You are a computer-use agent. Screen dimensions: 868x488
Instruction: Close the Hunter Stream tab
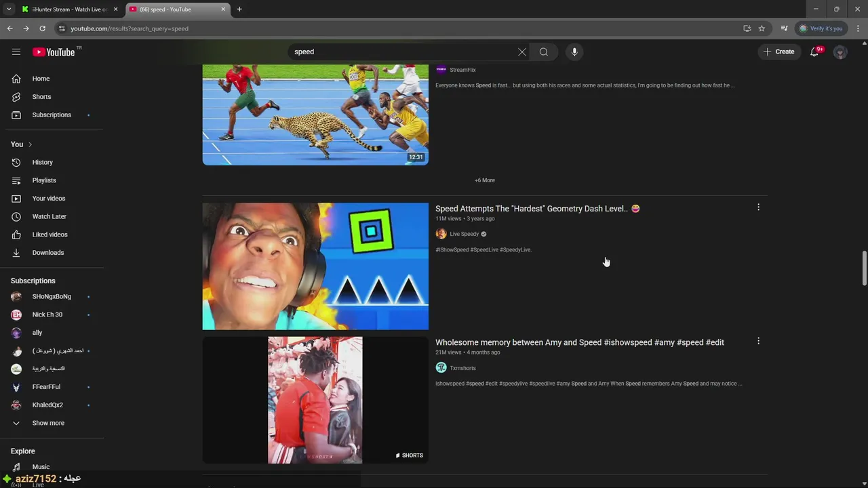115,9
